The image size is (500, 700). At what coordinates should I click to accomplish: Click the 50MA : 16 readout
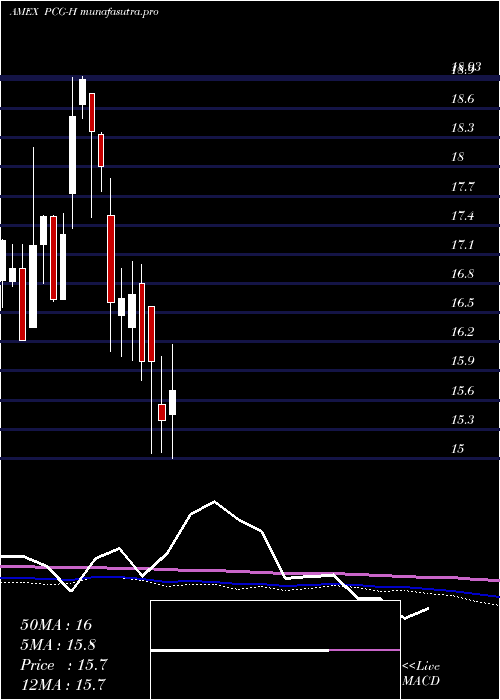(56, 625)
